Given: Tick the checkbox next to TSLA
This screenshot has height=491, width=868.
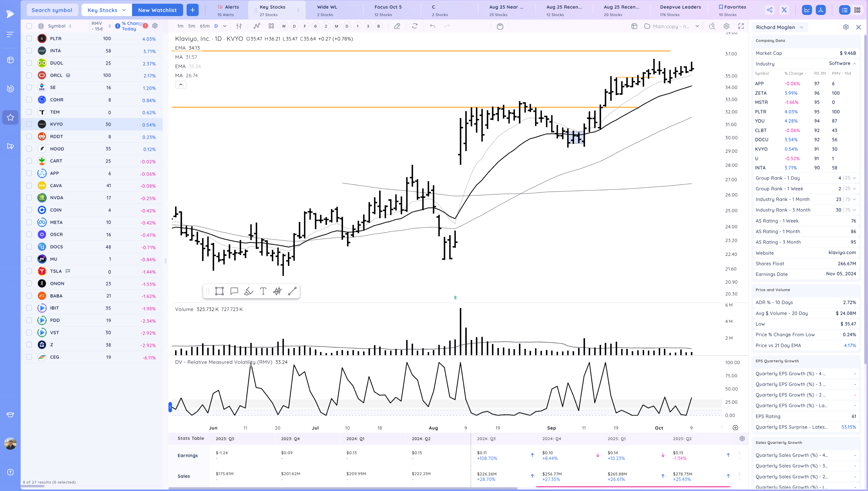Looking at the screenshot, I should (29, 271).
